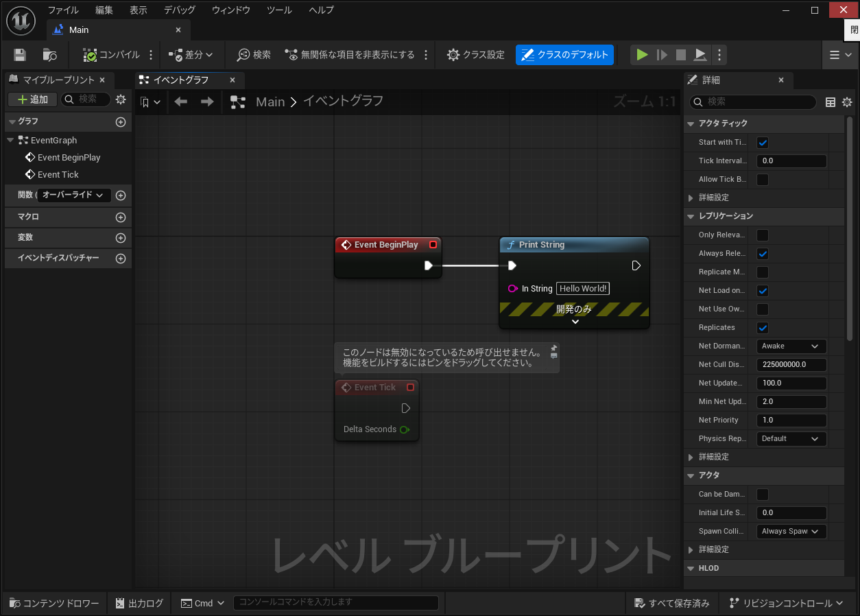This screenshot has height=616, width=860.
Task: Toggle Net Load on Client checkbox
Action: pyautogui.click(x=763, y=291)
